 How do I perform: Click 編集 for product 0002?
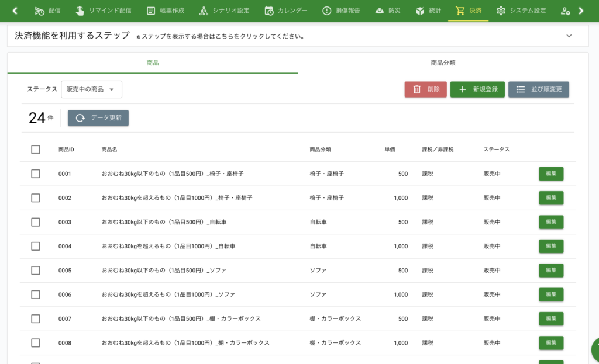pos(551,198)
